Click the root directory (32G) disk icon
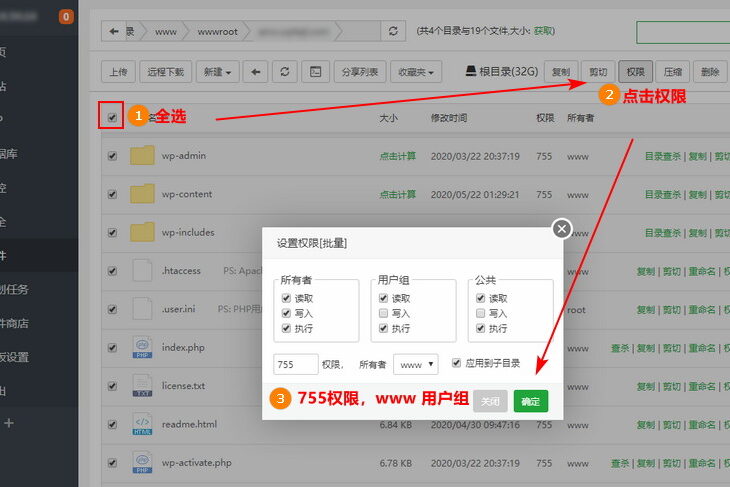Viewport: 730px width, 487px height. coord(471,72)
